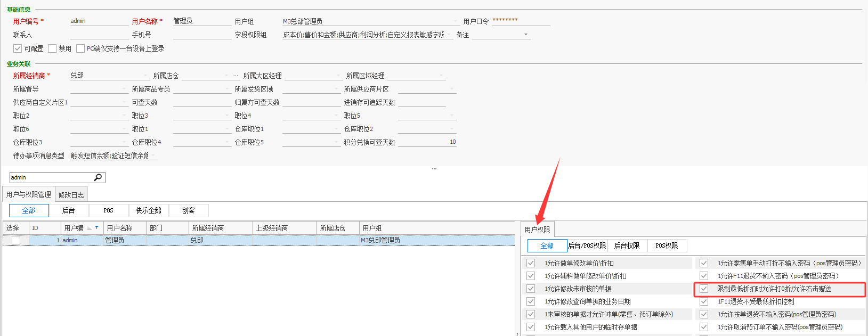Open the 用户组 dropdown

pyautogui.click(x=456, y=22)
